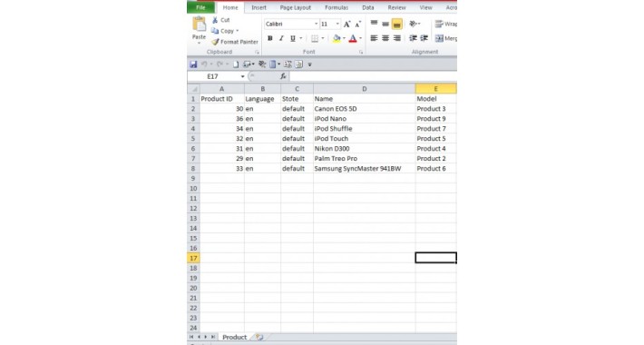Switch to the Insert ribbon tab
The image size is (644, 345).
pyautogui.click(x=259, y=7)
